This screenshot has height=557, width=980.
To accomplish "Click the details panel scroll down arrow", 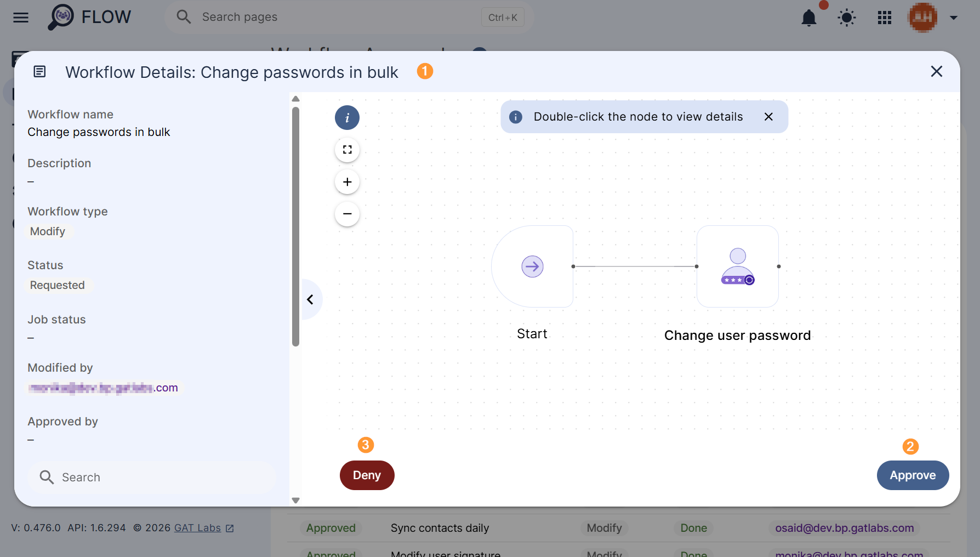I will [295, 500].
